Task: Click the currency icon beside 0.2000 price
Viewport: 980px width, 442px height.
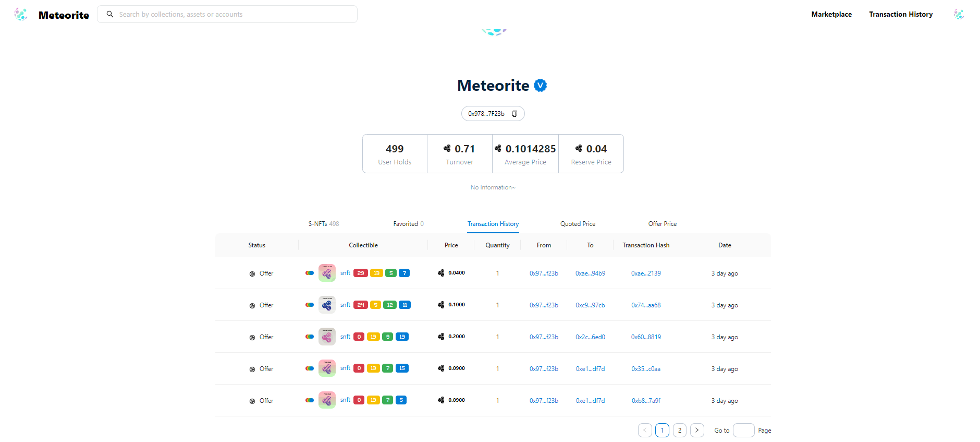Action: tap(441, 337)
